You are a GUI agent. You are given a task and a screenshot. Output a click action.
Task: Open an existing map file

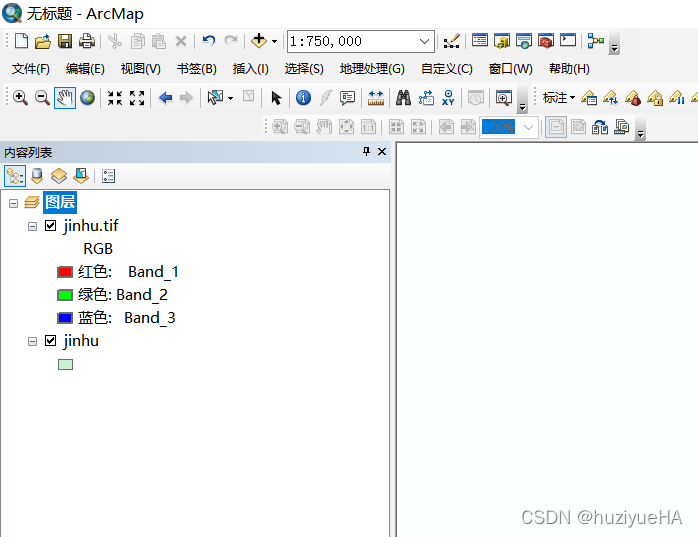[43, 41]
